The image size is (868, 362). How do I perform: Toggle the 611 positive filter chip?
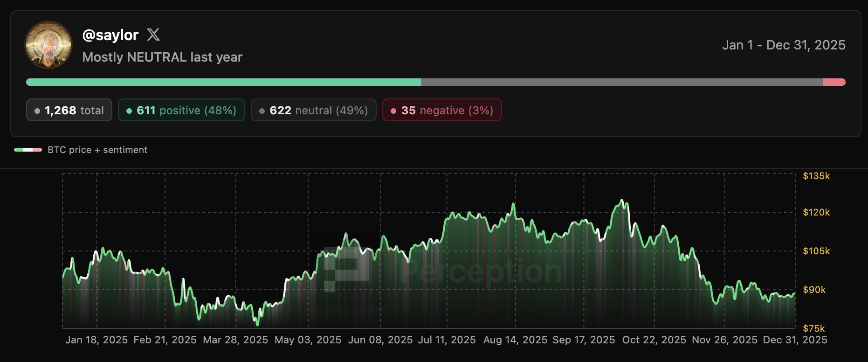click(181, 110)
